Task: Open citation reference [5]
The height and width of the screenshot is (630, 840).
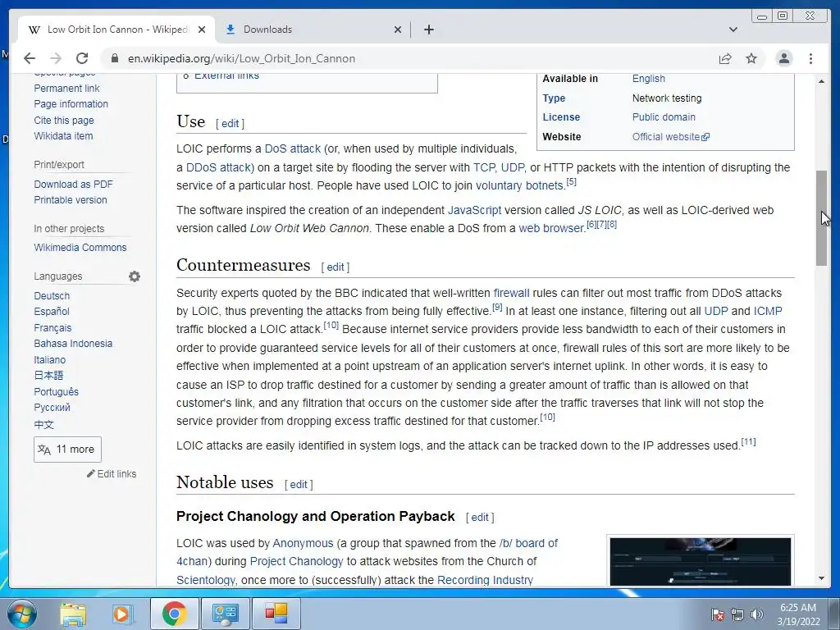Action: tap(571, 181)
